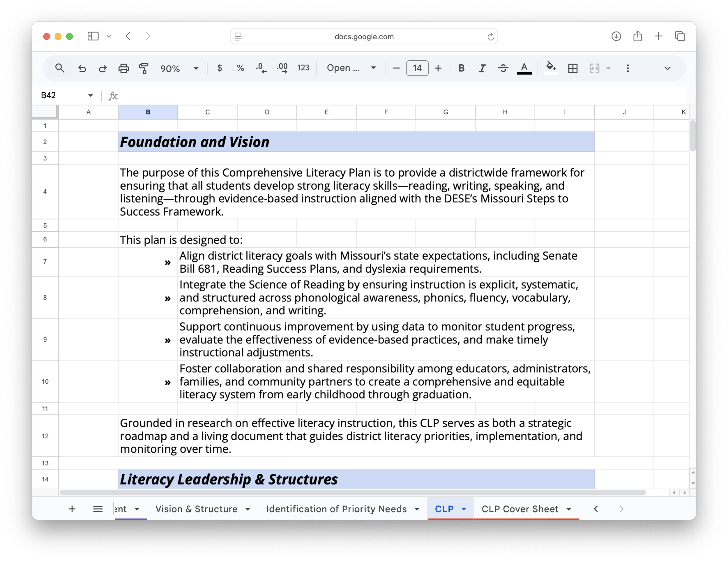
Task: Undo the last action
Action: 82,68
